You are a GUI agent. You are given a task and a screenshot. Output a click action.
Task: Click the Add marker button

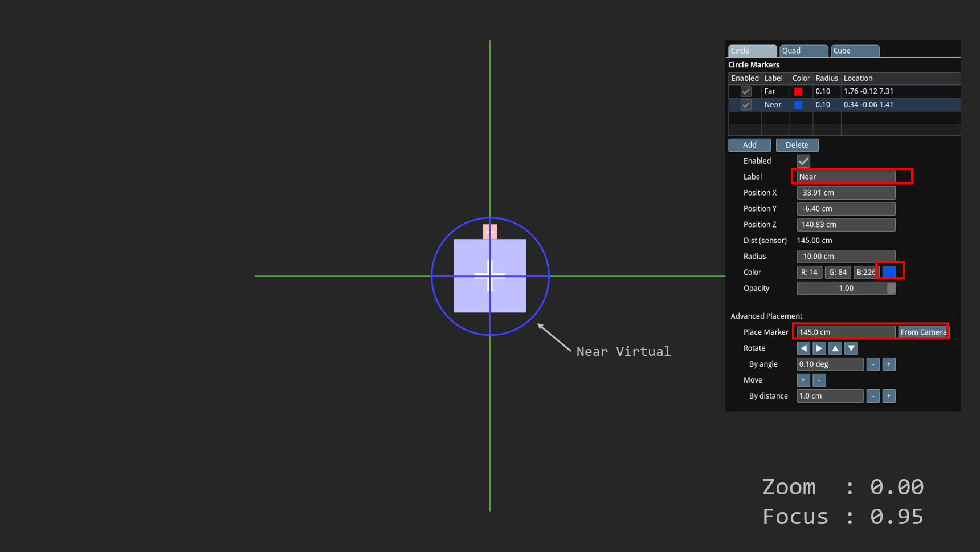tap(749, 145)
